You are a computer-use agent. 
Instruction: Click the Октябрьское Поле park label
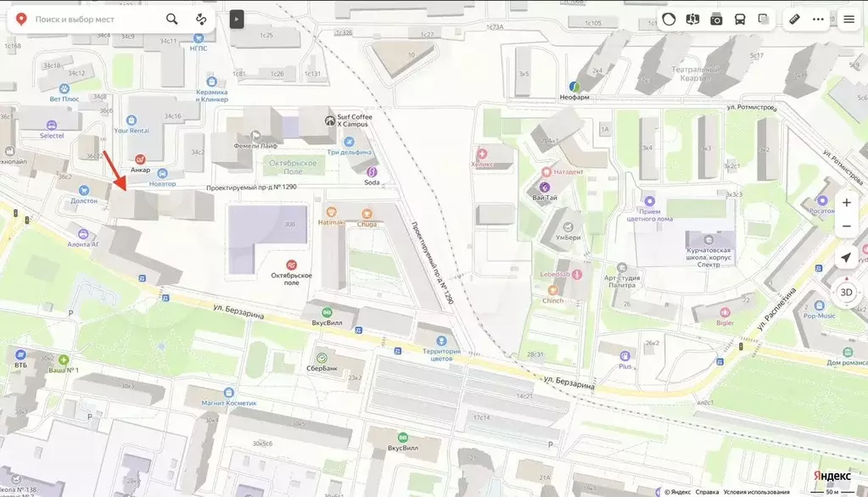click(293, 167)
